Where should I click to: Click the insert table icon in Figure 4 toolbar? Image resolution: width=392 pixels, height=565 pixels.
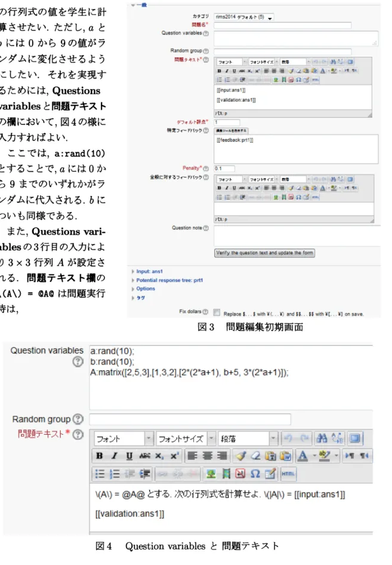pos(270,473)
